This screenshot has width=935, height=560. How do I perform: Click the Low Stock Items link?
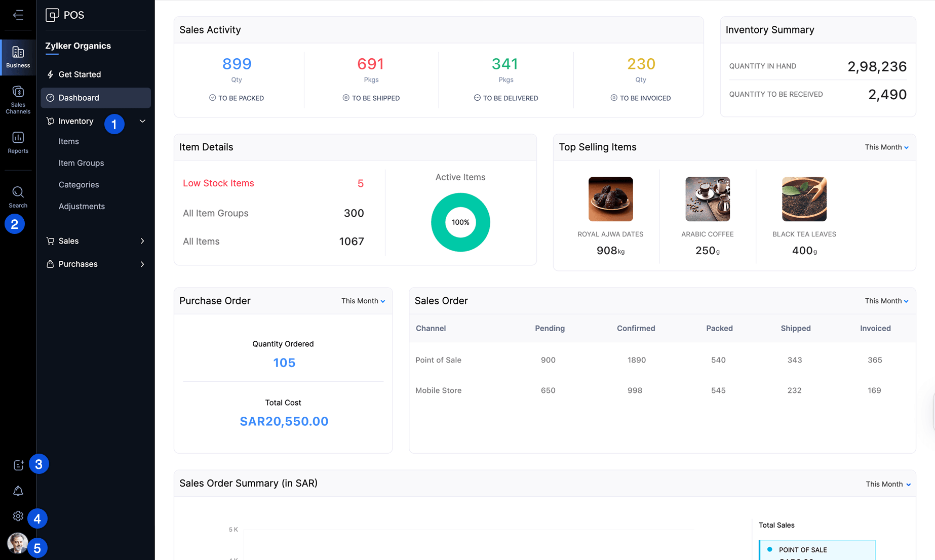tap(218, 183)
